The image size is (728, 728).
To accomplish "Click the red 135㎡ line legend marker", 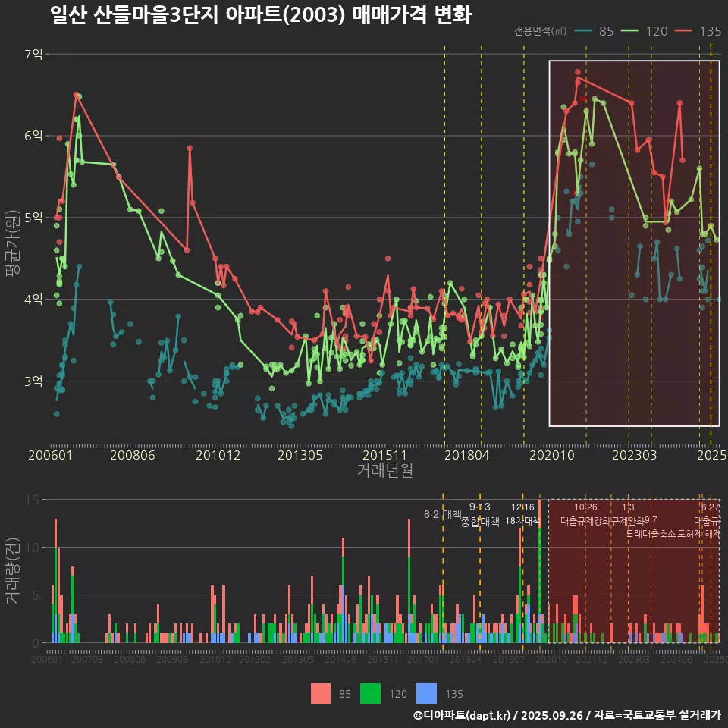I will (x=685, y=31).
